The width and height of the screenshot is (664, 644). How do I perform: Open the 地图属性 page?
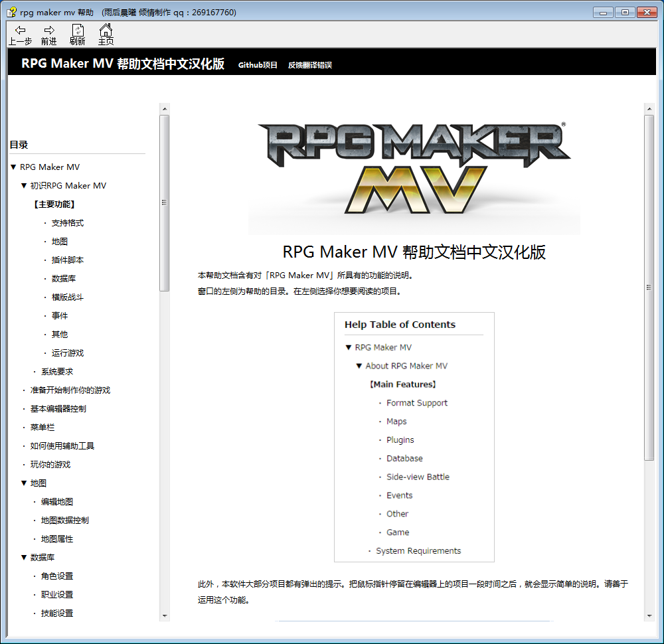57,539
